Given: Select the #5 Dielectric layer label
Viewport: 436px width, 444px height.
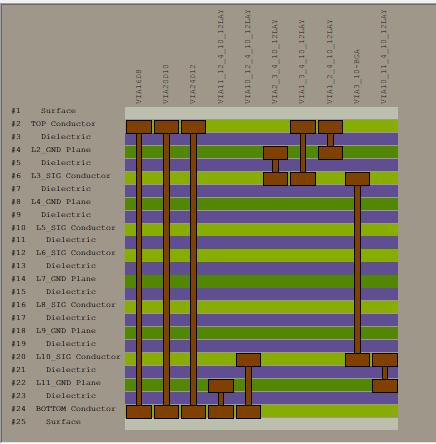Looking at the screenshot, I should pos(51,163).
